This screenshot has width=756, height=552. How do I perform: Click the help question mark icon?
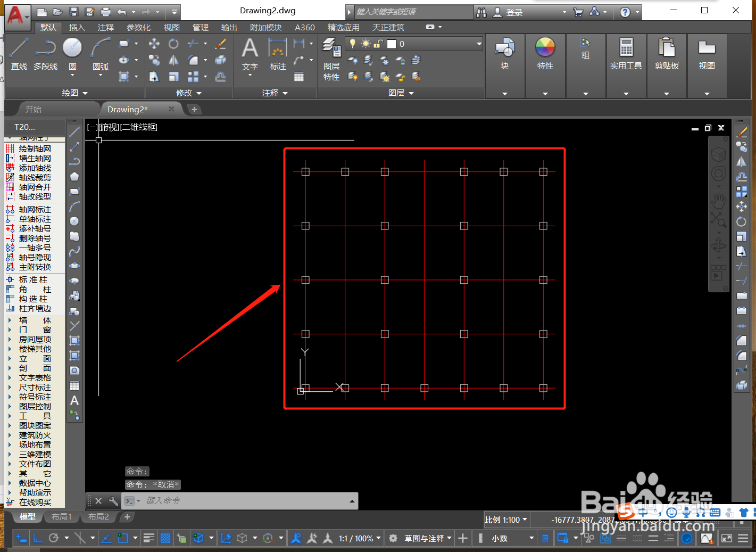point(625,12)
